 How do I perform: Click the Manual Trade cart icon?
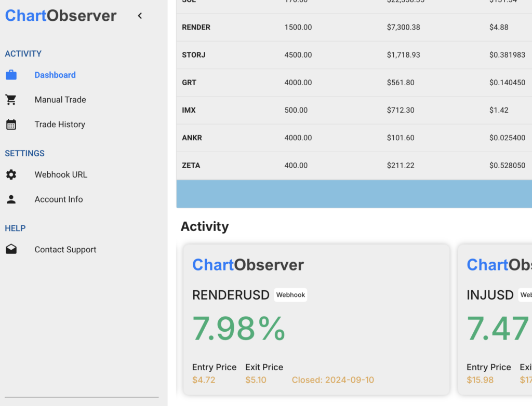11,100
